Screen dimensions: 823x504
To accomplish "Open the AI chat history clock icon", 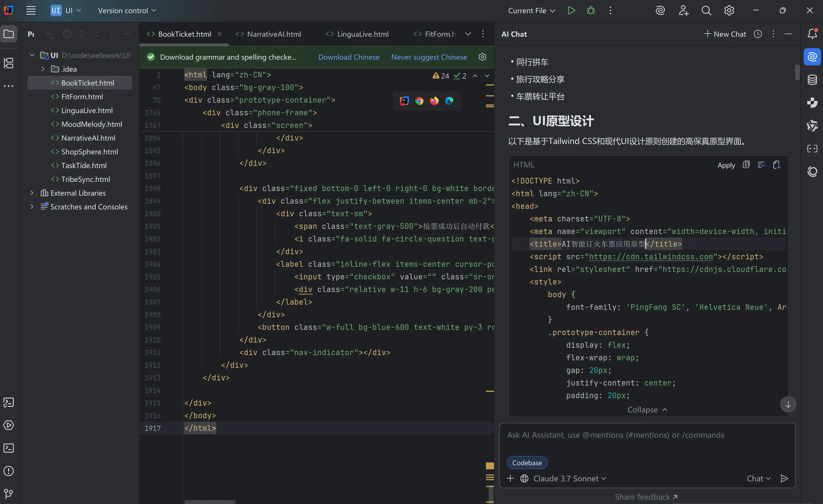I will click(x=758, y=34).
